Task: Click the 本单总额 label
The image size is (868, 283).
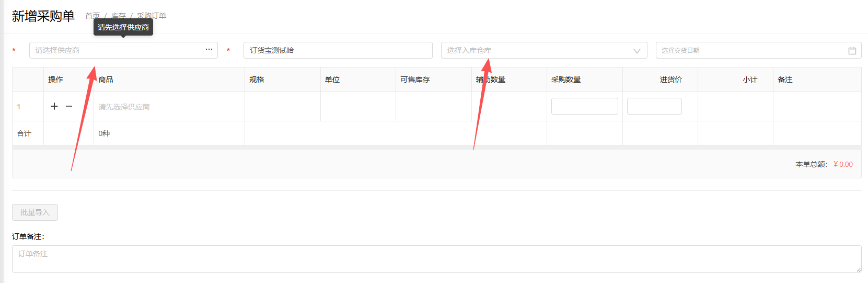Action: 812,164
